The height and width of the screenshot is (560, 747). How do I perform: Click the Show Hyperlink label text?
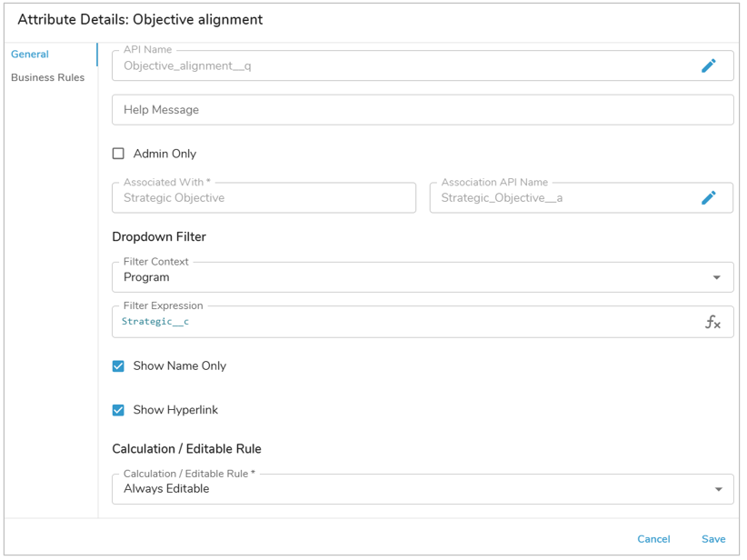tap(175, 410)
